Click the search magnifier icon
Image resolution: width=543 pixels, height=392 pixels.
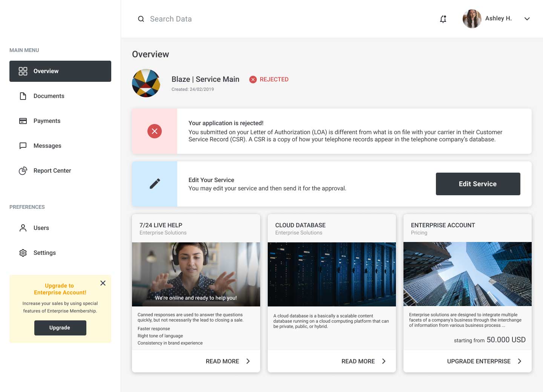point(141,19)
